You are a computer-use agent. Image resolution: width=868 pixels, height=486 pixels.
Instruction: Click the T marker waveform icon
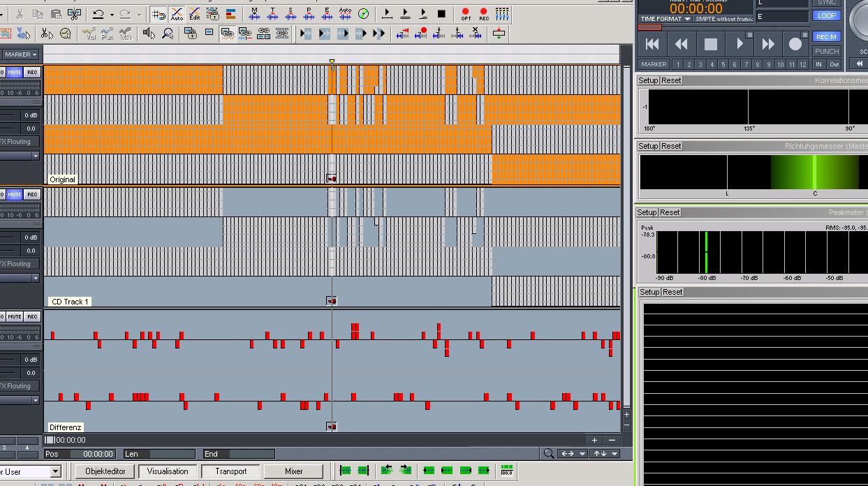click(x=272, y=14)
